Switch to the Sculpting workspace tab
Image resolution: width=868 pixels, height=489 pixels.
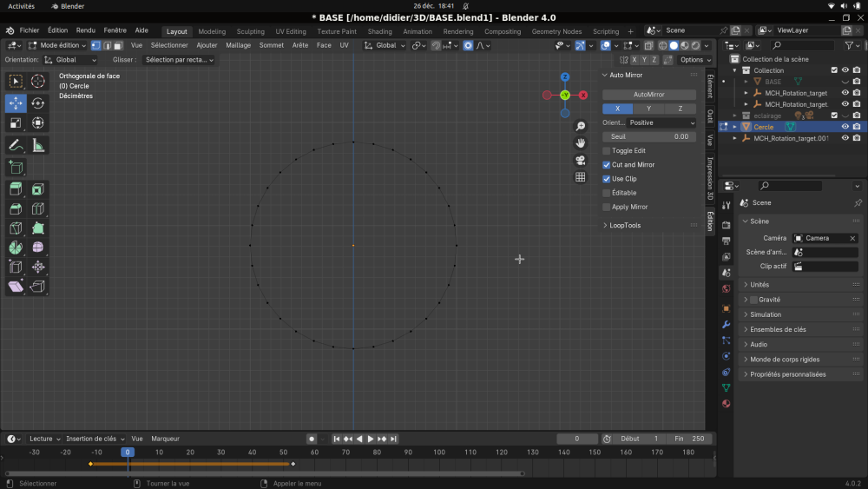(250, 31)
